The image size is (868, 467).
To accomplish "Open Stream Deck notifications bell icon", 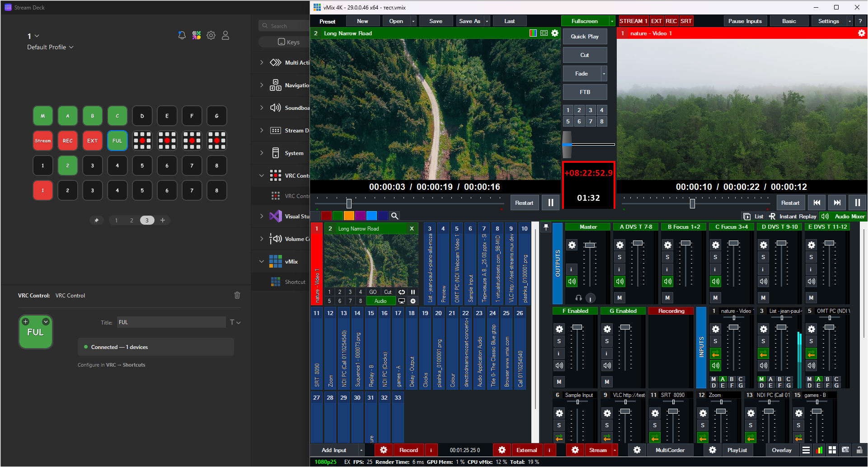I will (x=182, y=35).
